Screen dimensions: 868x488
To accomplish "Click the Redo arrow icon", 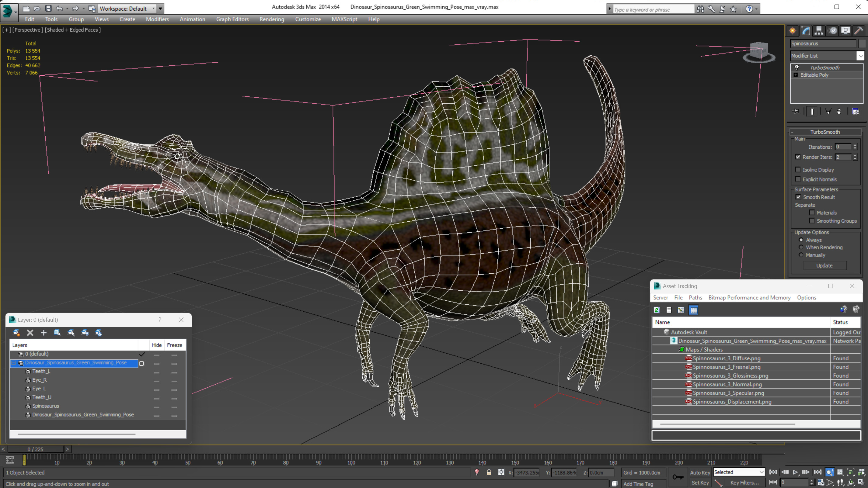I will coord(75,9).
